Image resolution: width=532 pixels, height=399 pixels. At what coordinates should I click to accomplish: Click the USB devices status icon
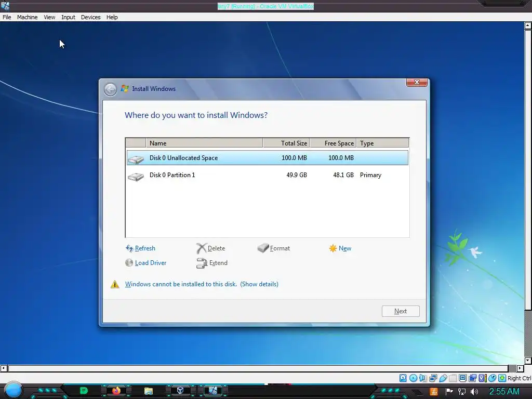(443, 378)
